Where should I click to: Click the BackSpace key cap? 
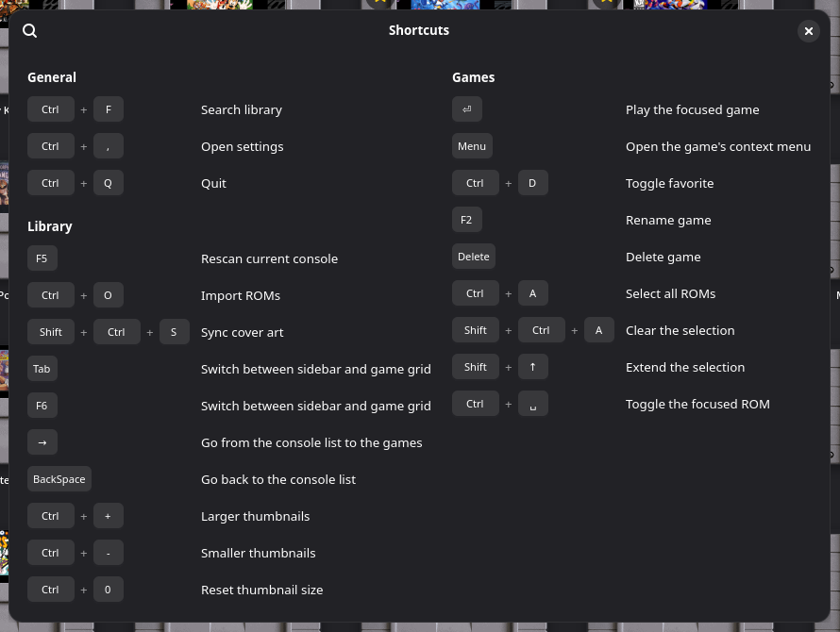(x=59, y=479)
